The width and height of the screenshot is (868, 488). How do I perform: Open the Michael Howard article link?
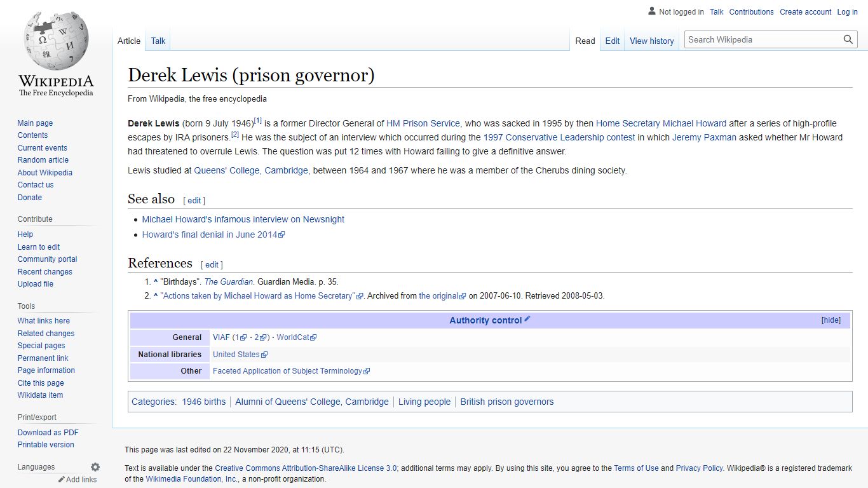[x=695, y=123]
